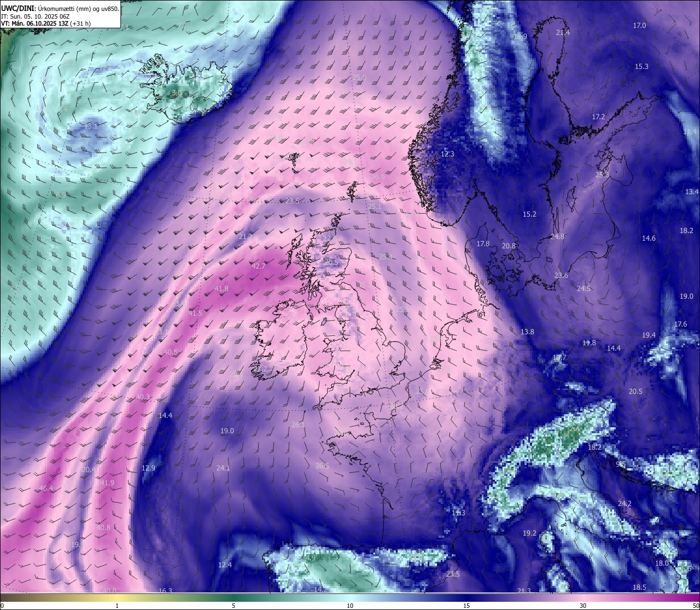Click the map value 23.5
This screenshot has height=610, width=700.
pyautogui.click(x=453, y=574)
